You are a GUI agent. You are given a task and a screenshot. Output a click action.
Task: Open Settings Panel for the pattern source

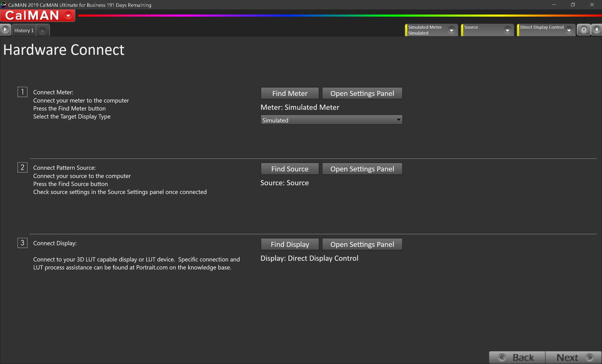tap(362, 169)
